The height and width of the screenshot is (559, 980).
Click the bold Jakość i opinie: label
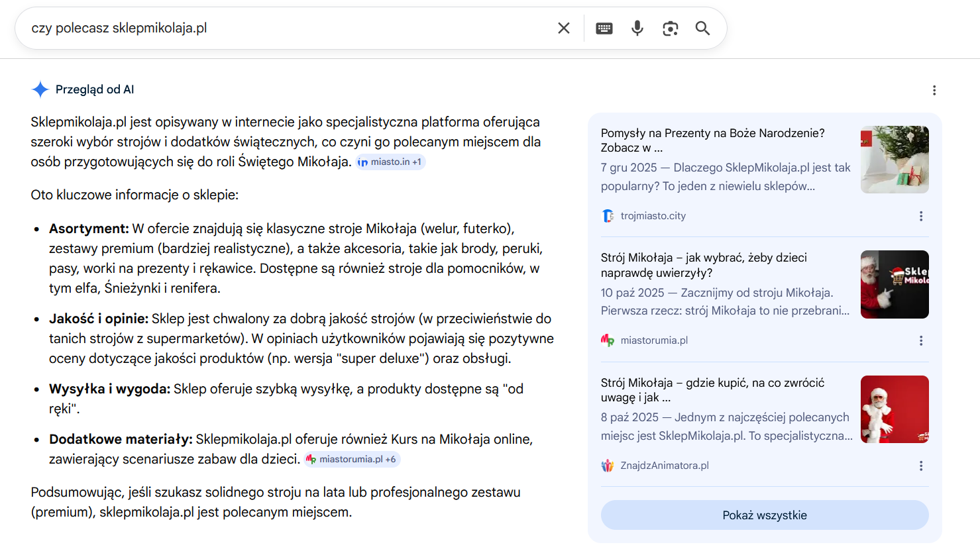click(99, 319)
